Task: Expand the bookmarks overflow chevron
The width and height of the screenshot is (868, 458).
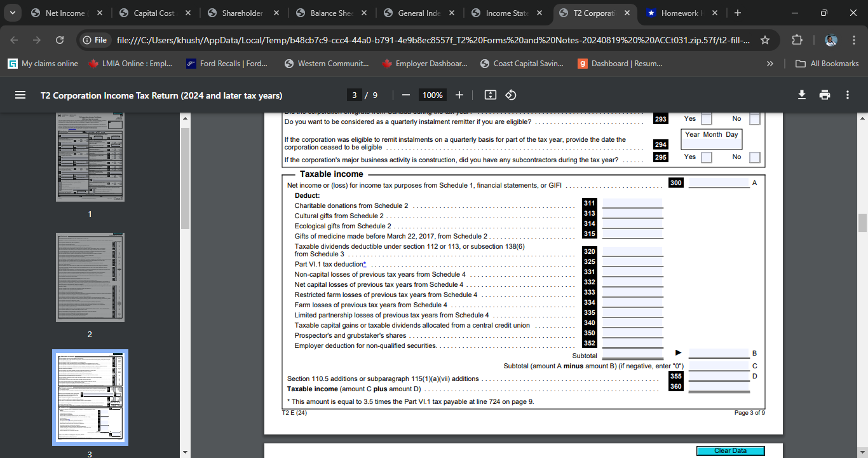Action: tap(770, 63)
